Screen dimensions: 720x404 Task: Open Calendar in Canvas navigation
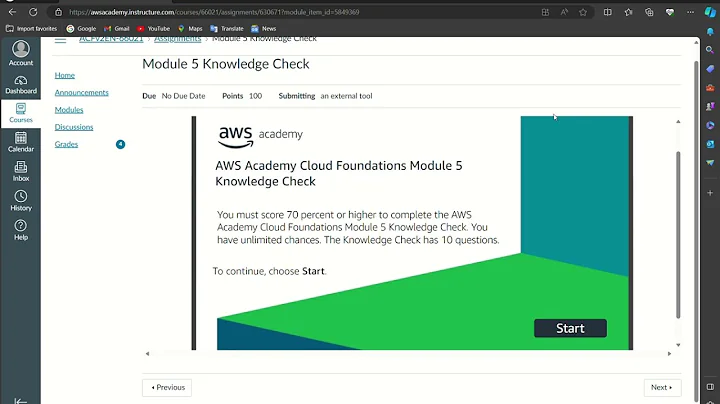click(x=21, y=142)
